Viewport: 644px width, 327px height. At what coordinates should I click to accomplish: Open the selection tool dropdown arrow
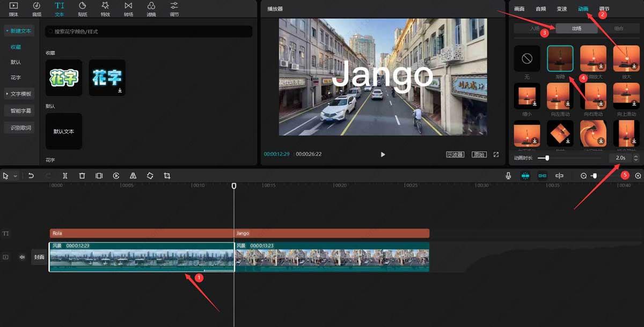pyautogui.click(x=15, y=176)
